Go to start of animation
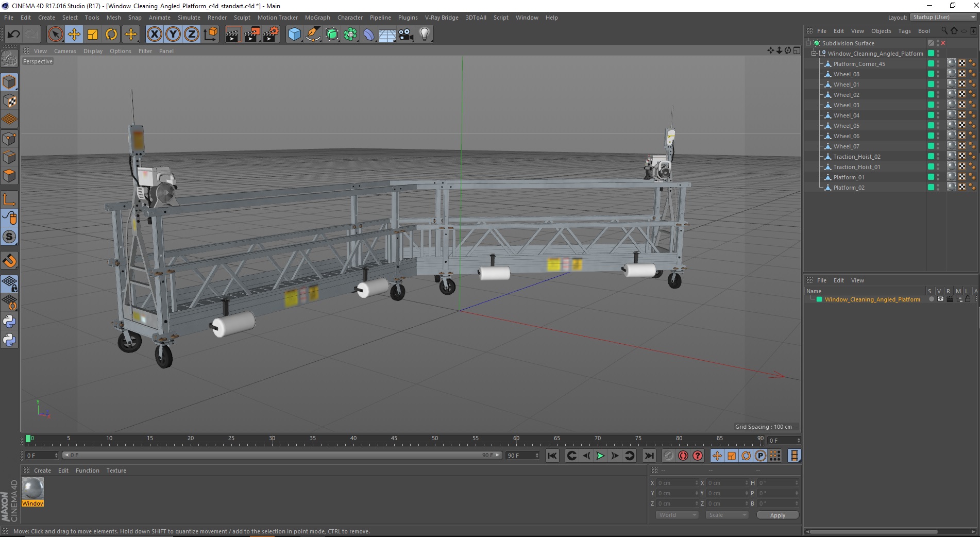 (x=552, y=456)
